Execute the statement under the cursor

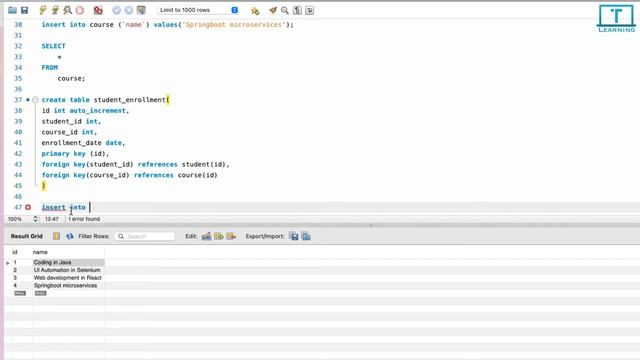(55, 10)
